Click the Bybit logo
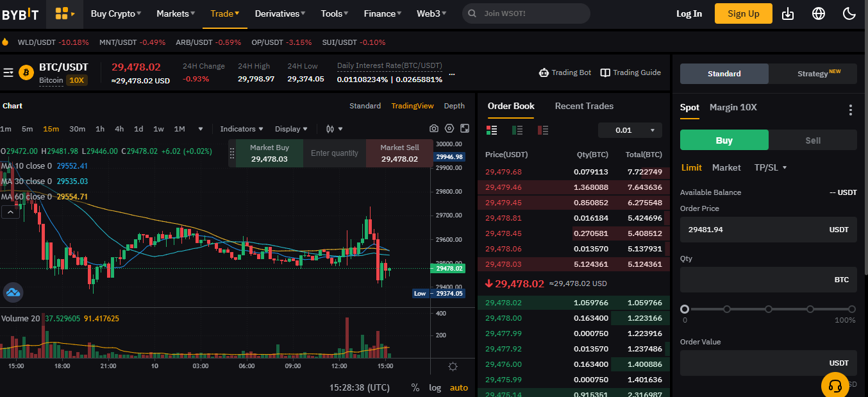The width and height of the screenshot is (868, 397). (20, 14)
